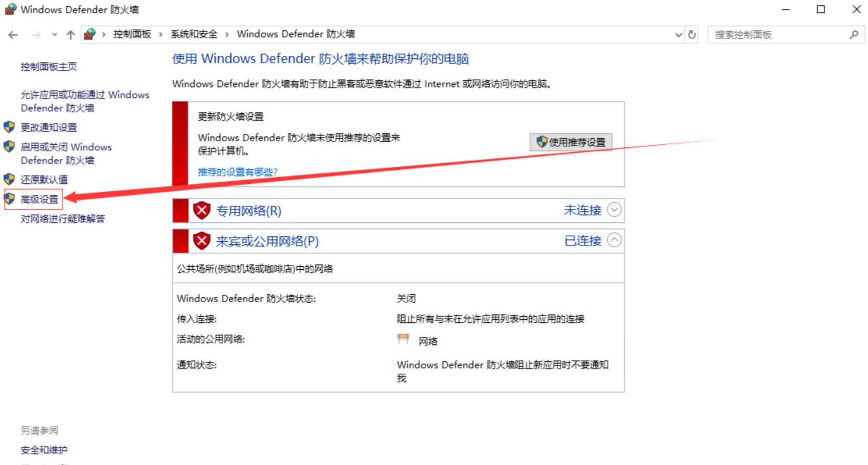Open 高级设置 link
This screenshot has height=465, width=868.
(40, 199)
